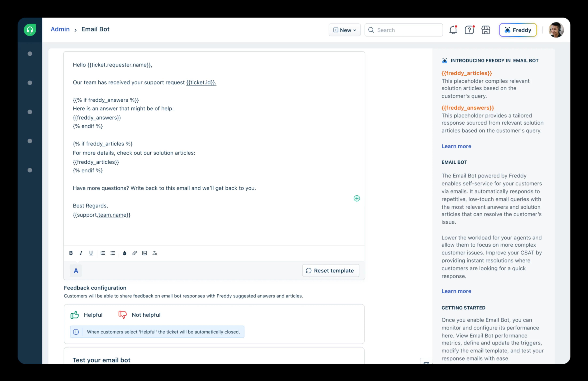Select the first sidebar navigation dot
Screen dimensions: 588x381
tap(30, 54)
